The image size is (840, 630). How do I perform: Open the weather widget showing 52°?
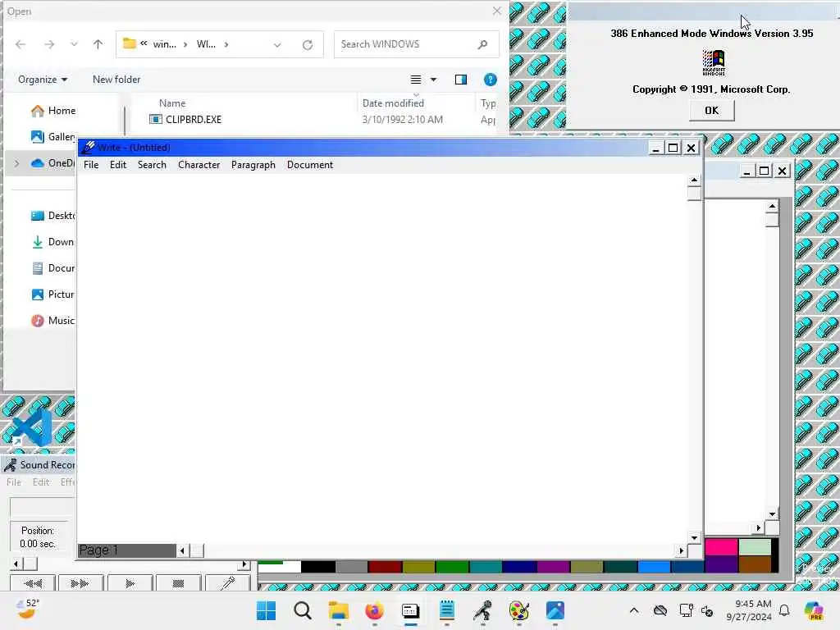point(28,609)
